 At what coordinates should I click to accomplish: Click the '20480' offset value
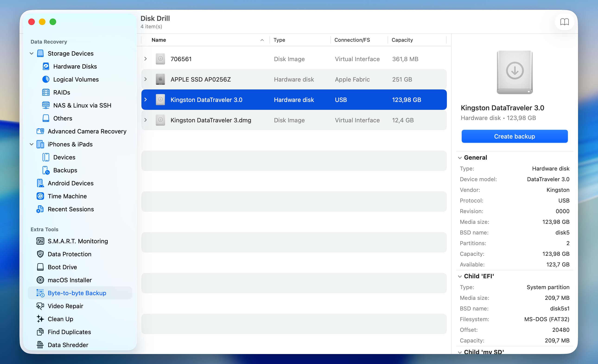pyautogui.click(x=561, y=330)
